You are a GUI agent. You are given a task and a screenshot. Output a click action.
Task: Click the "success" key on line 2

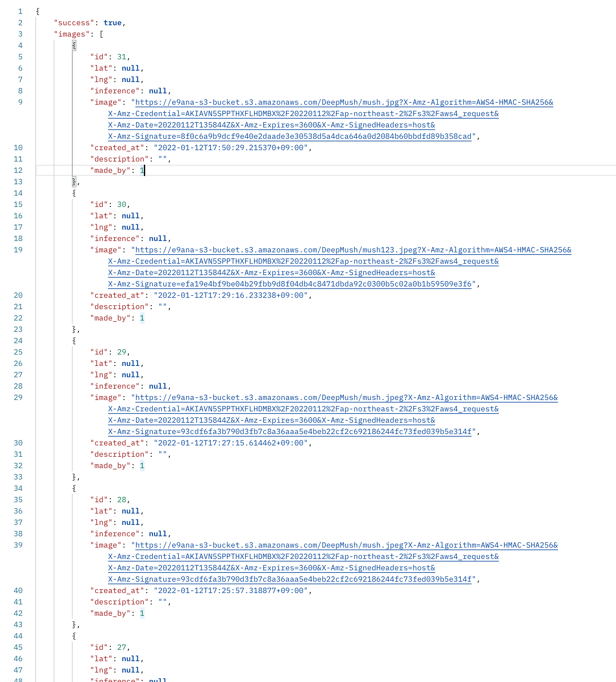click(74, 23)
